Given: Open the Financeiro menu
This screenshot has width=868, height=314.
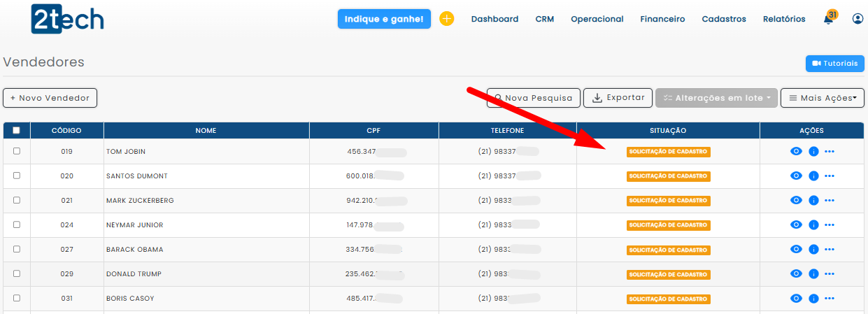Looking at the screenshot, I should pos(662,19).
